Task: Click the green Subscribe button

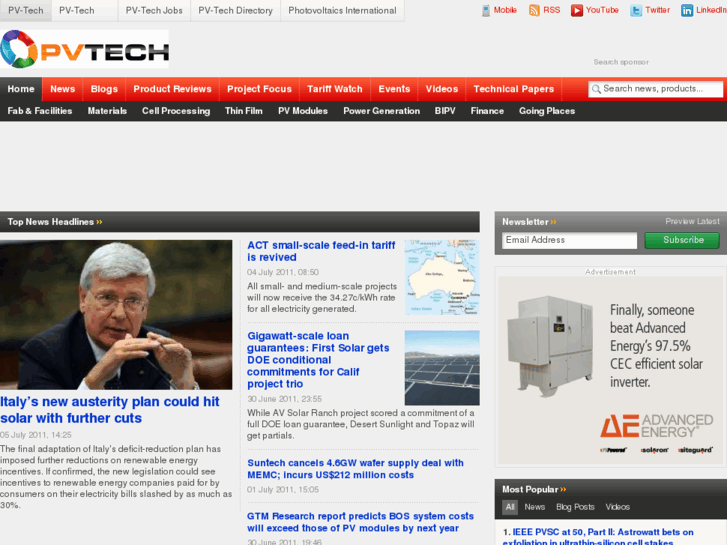Action: (x=682, y=240)
